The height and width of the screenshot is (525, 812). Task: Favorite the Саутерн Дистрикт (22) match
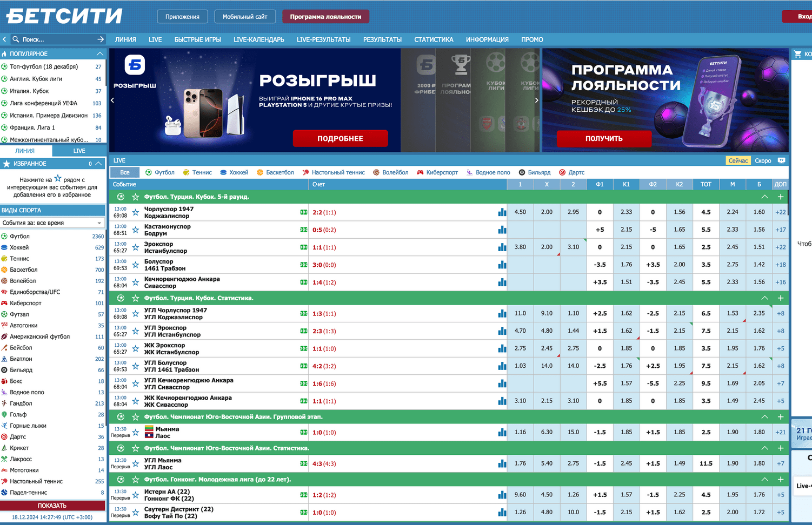[136, 512]
